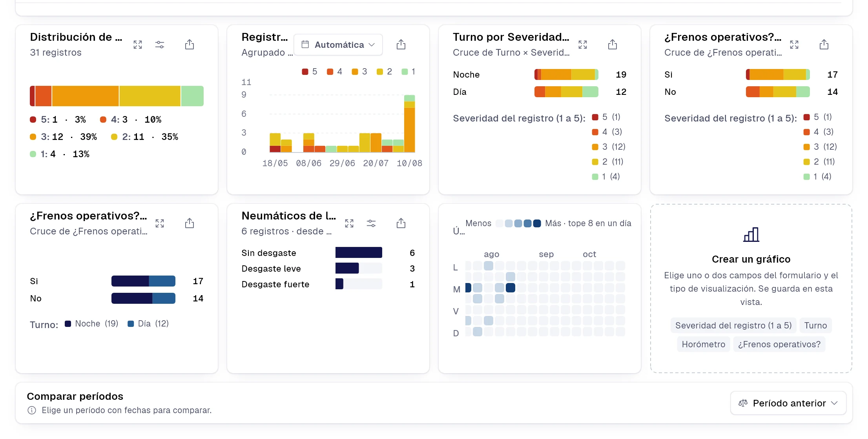Screen dimensions: 868x439
Task: Share the ¿Frenos operativos? severity chart
Action: [x=824, y=45]
